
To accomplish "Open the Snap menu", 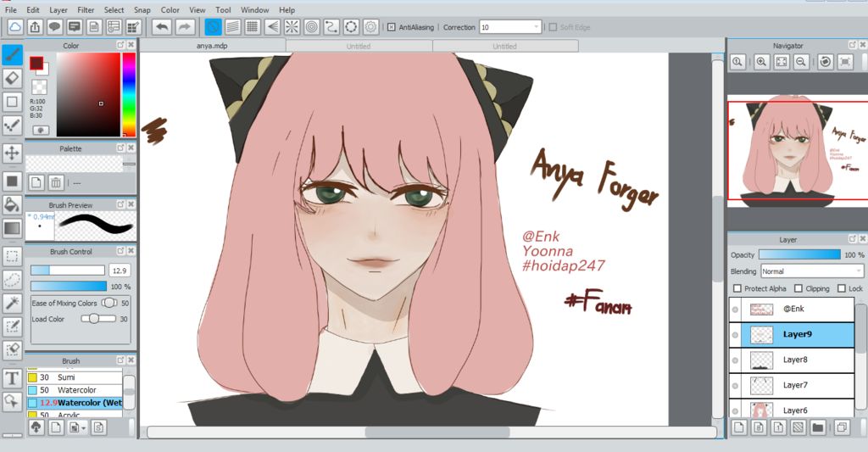I will (142, 10).
